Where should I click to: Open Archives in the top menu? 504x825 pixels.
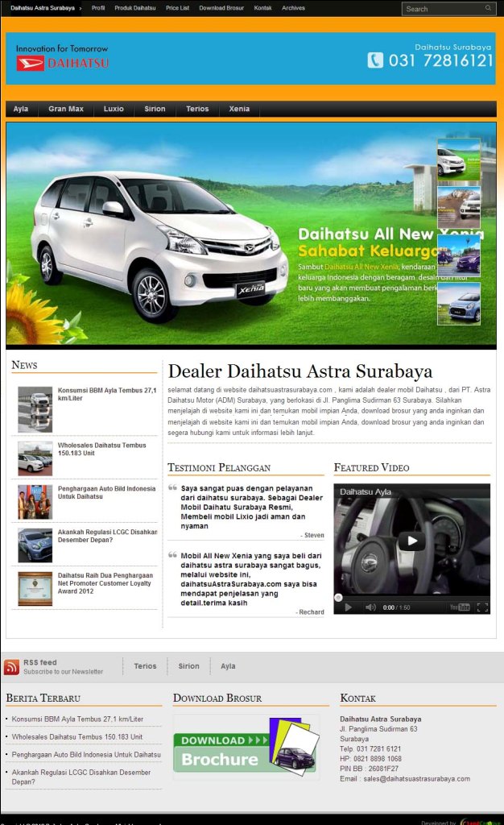pyautogui.click(x=293, y=8)
